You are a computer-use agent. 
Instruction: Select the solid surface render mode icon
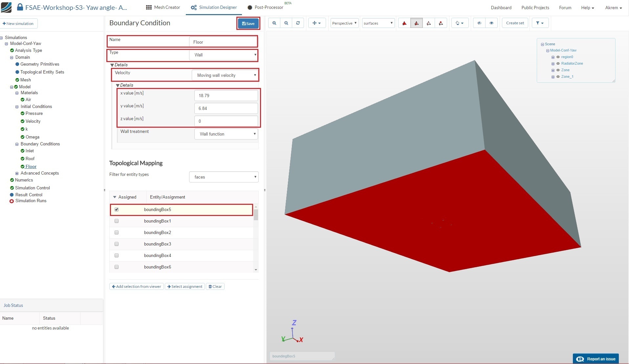(404, 23)
